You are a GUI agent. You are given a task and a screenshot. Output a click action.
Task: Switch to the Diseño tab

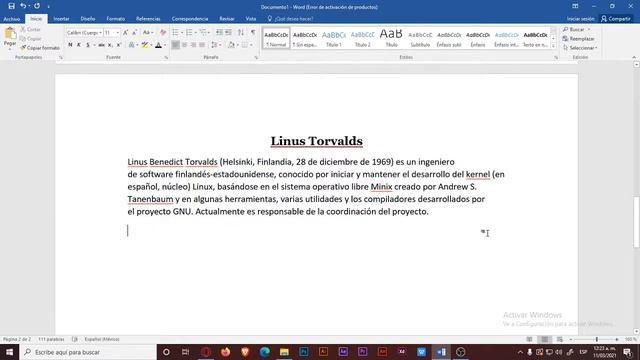click(x=88, y=19)
